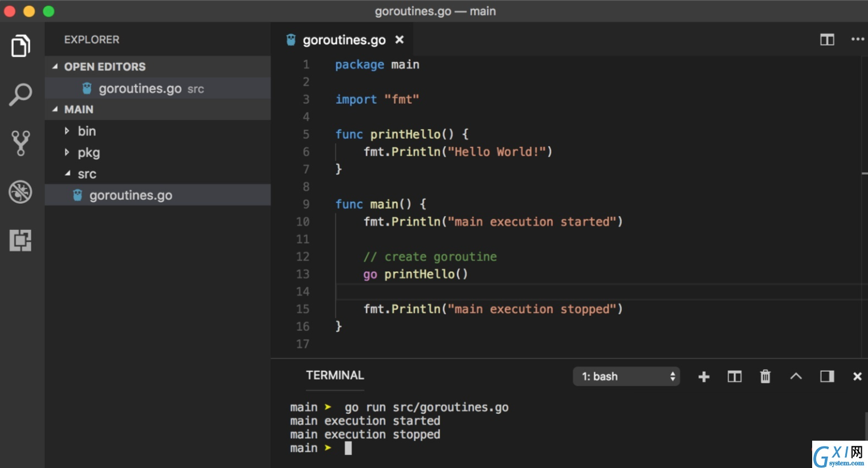
Task: Click the EXPLORER header title
Action: tap(92, 40)
